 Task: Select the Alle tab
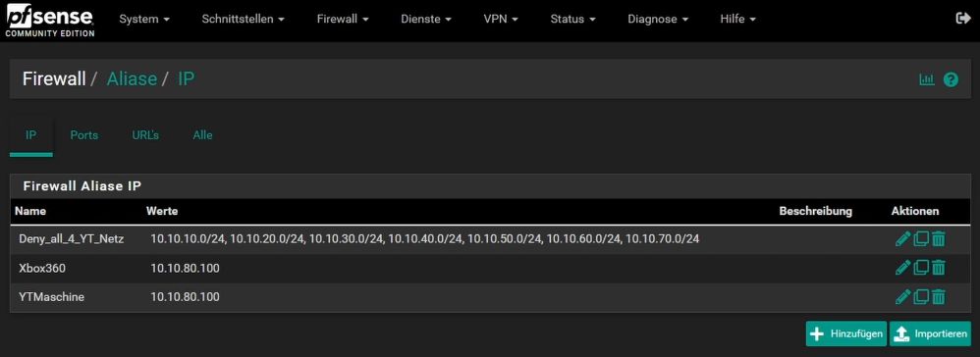(202, 134)
